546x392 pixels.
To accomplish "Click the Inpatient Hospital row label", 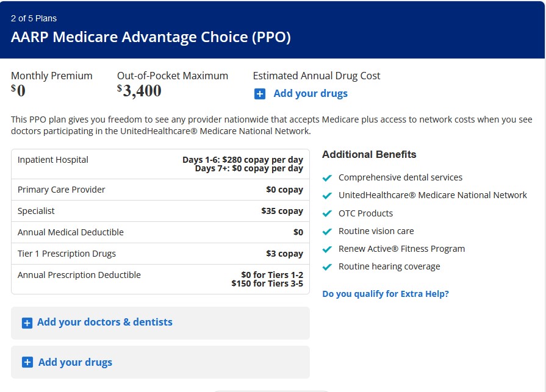I will pyautogui.click(x=53, y=160).
